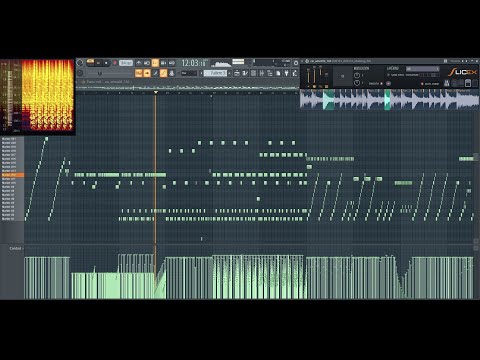This screenshot has width=480, height=360.
Task: Click the 12:03 time display
Action: (193, 63)
